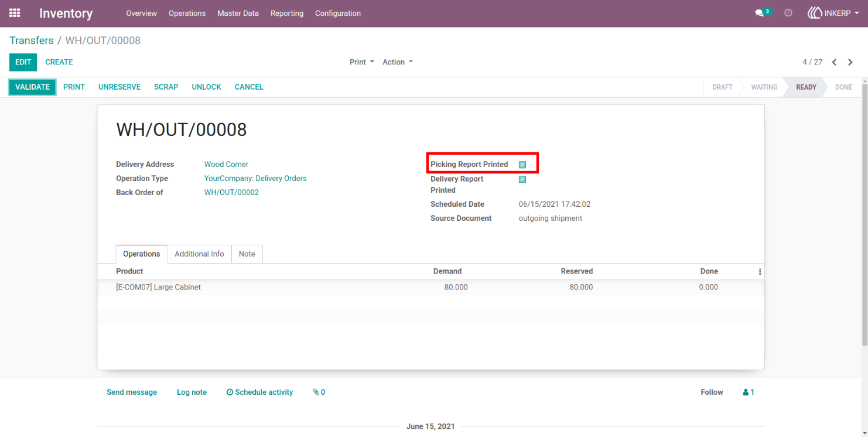Open the activities clock icon
Image resolution: width=868 pixels, height=437 pixels.
click(788, 13)
